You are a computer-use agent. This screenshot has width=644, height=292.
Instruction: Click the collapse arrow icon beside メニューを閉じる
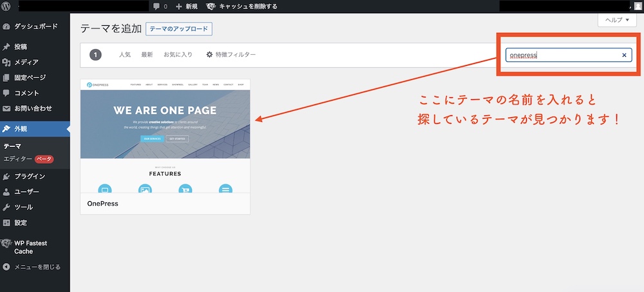[x=6, y=267]
